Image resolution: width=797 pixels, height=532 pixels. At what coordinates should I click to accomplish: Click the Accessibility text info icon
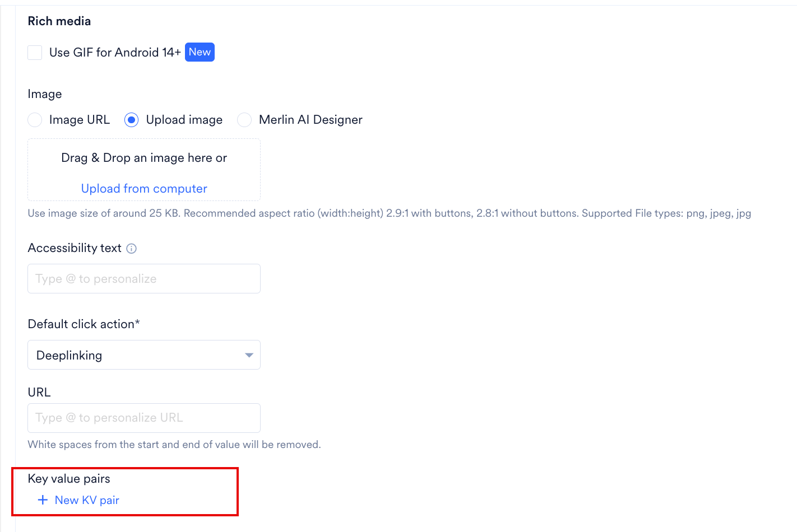click(x=132, y=249)
